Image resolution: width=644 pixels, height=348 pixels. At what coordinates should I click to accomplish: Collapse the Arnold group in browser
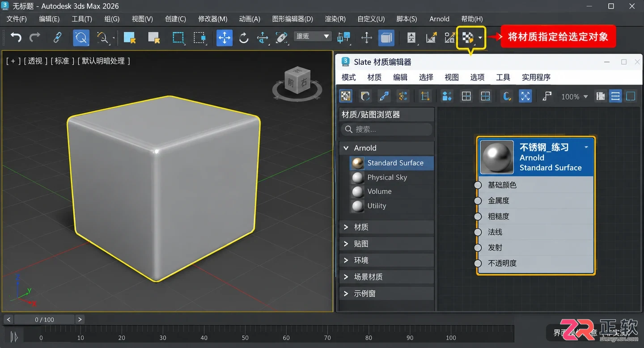(346, 148)
